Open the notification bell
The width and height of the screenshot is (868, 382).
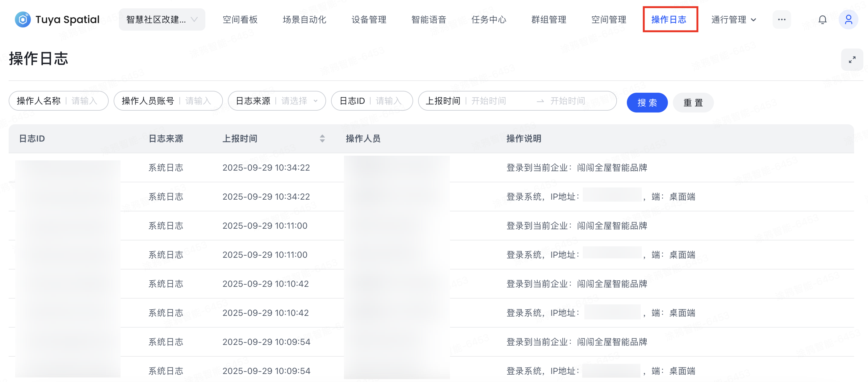[822, 20]
